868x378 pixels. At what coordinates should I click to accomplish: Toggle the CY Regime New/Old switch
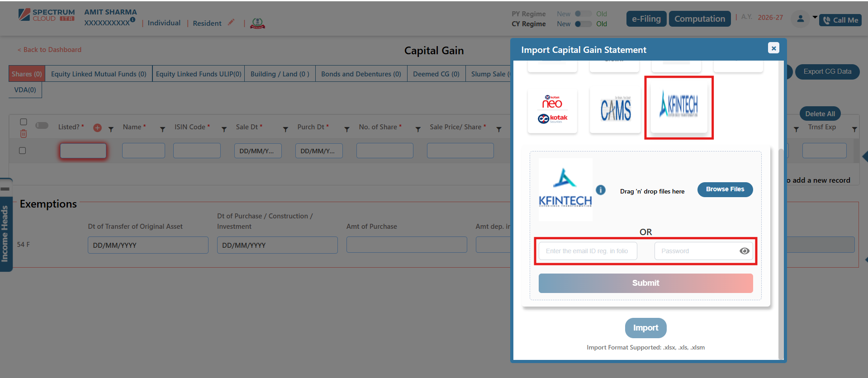click(583, 24)
